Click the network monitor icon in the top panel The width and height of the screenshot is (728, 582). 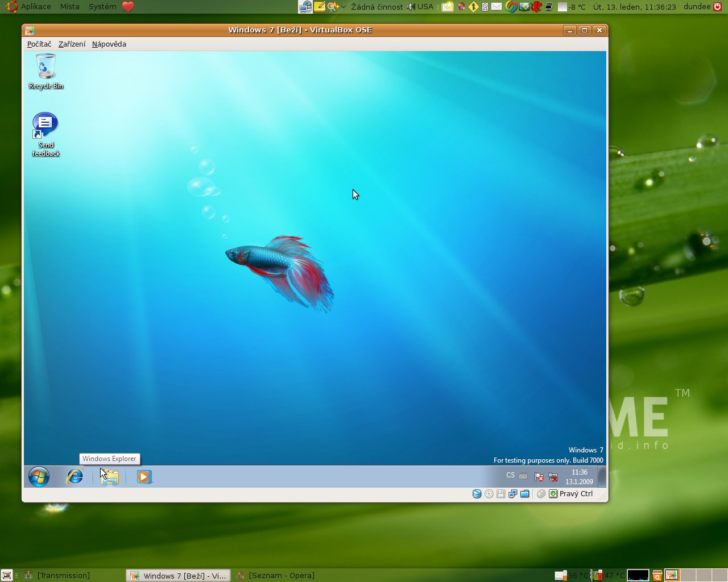pyautogui.click(x=305, y=7)
